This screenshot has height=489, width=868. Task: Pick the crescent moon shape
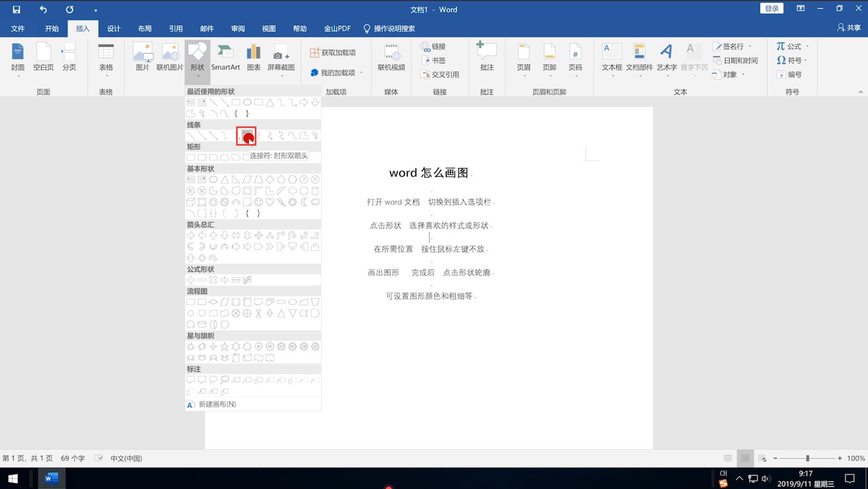pyautogui.click(x=304, y=202)
